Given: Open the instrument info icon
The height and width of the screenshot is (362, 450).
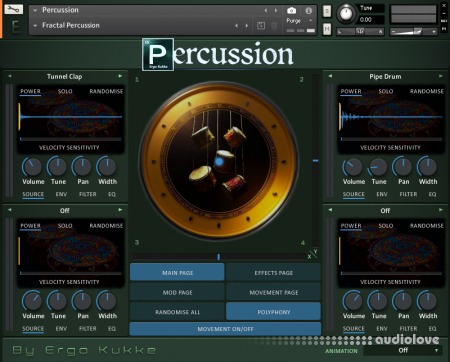Looking at the screenshot, I should (309, 11).
